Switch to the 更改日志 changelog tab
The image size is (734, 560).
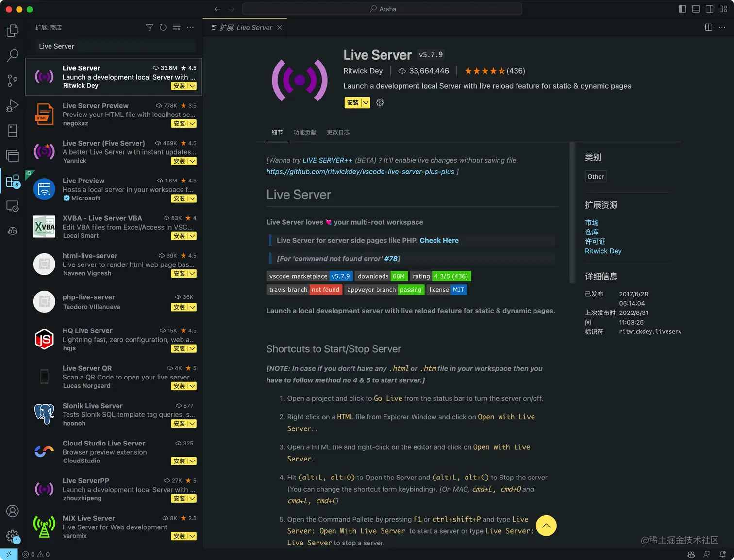coord(338,132)
